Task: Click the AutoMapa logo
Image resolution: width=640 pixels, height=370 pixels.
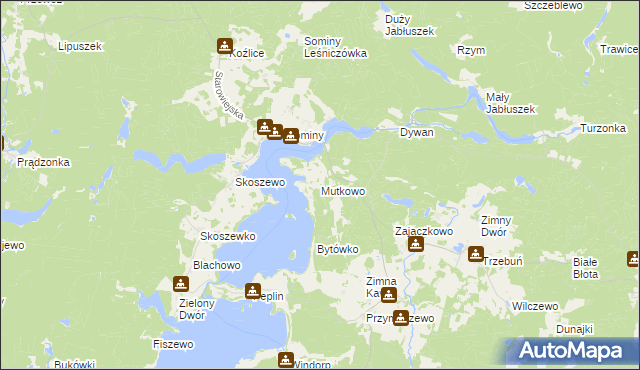Action: pyautogui.click(x=570, y=351)
